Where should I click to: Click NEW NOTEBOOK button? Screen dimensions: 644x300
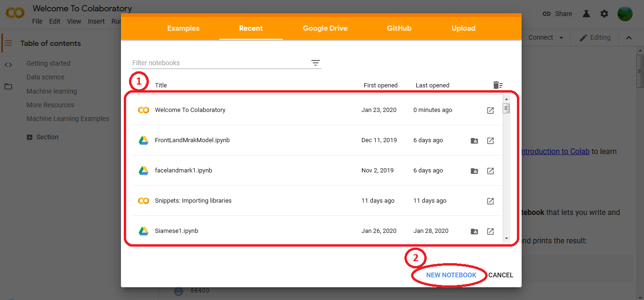click(451, 275)
